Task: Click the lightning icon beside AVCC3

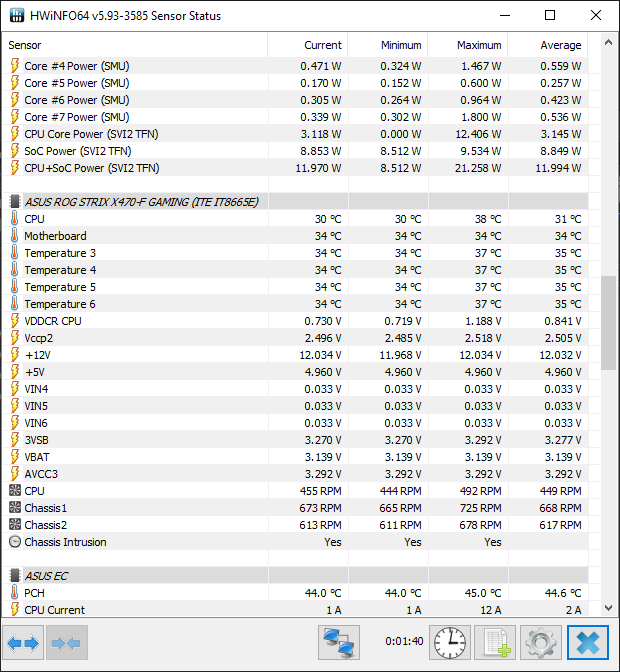Action: pos(15,474)
